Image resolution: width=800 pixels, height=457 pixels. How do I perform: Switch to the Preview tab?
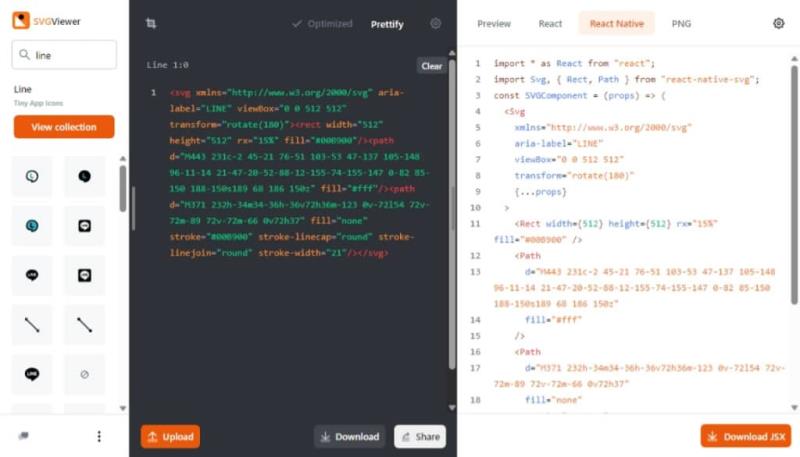pyautogui.click(x=493, y=24)
